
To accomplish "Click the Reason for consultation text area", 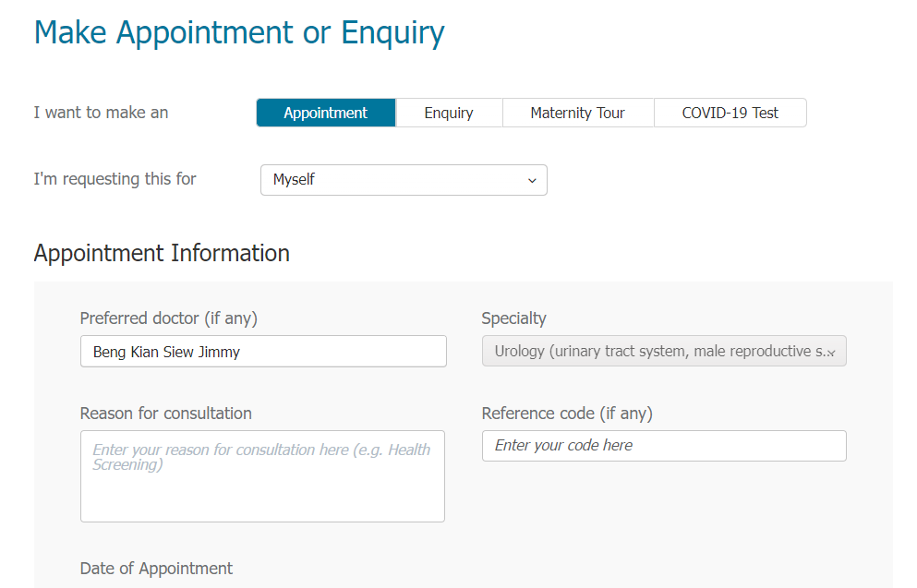I will 262,476.
